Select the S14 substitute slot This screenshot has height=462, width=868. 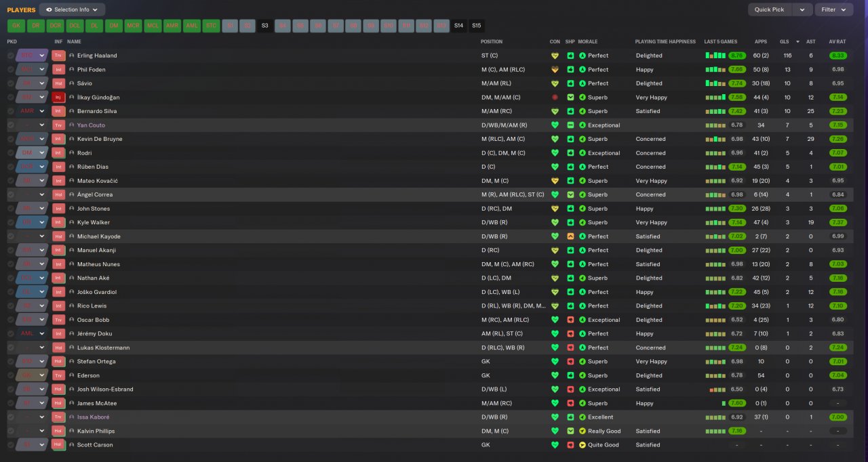pyautogui.click(x=459, y=26)
